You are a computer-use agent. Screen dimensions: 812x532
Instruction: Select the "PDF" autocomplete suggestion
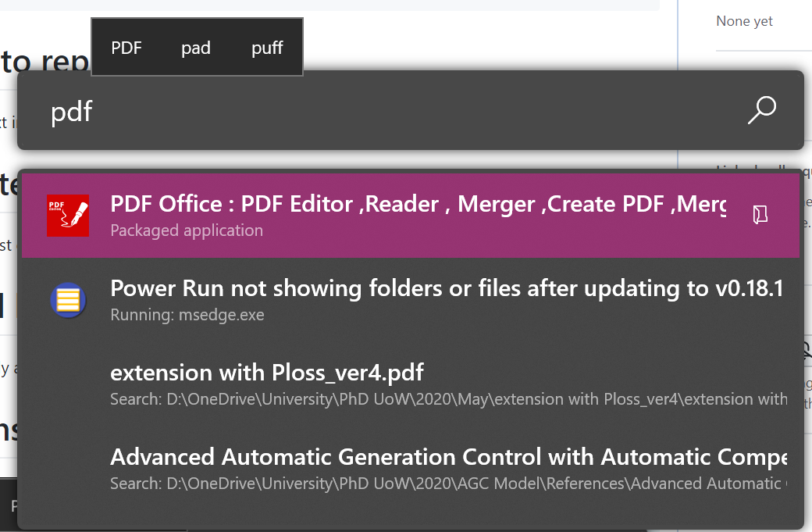coord(125,47)
